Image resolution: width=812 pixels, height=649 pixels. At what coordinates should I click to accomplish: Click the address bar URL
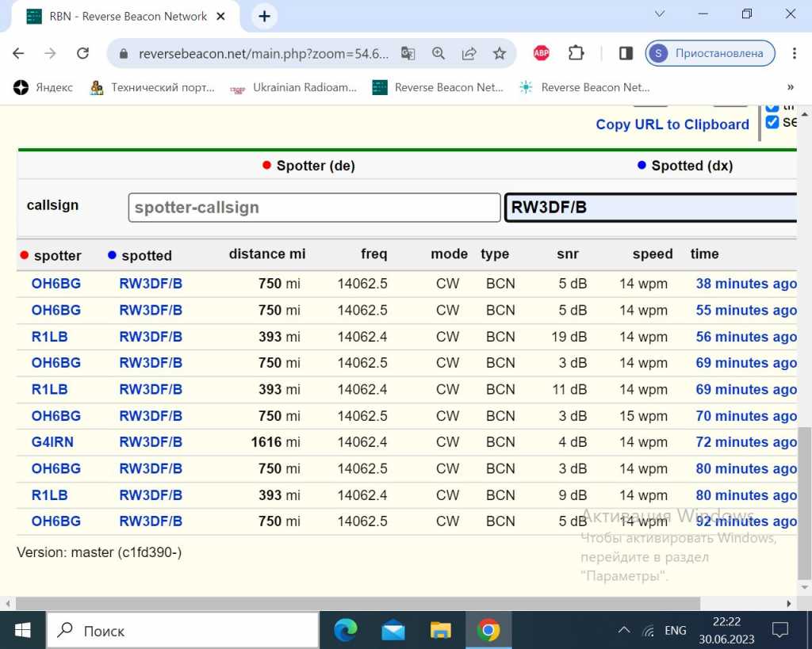[x=263, y=54]
